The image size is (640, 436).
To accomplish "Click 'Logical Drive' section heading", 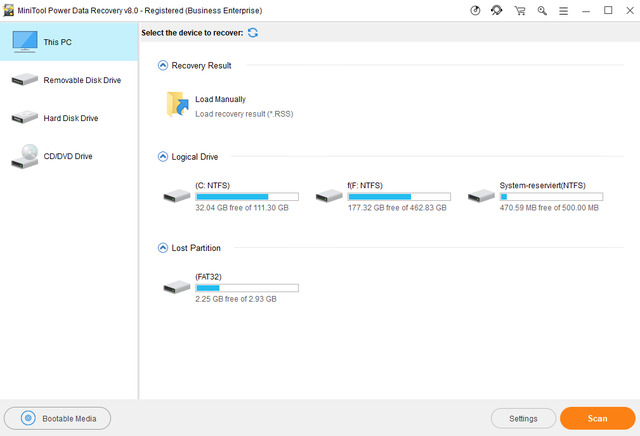I will pos(195,157).
